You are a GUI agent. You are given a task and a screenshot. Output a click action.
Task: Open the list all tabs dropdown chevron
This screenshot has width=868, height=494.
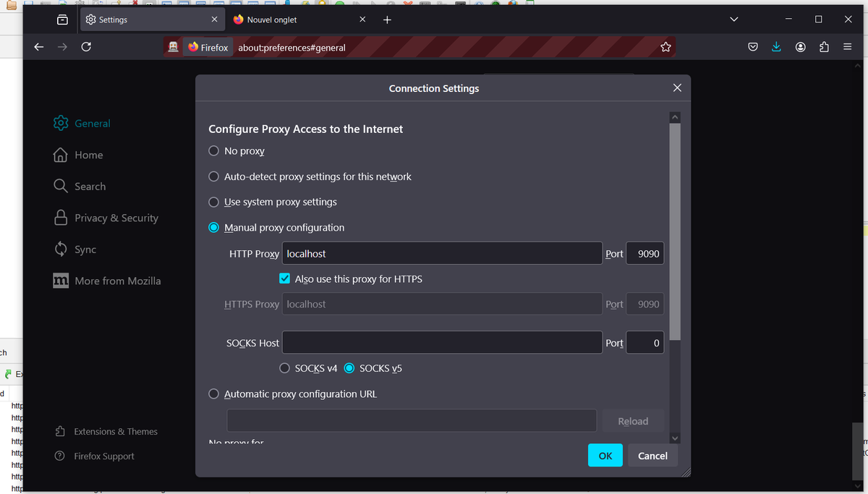click(x=734, y=20)
